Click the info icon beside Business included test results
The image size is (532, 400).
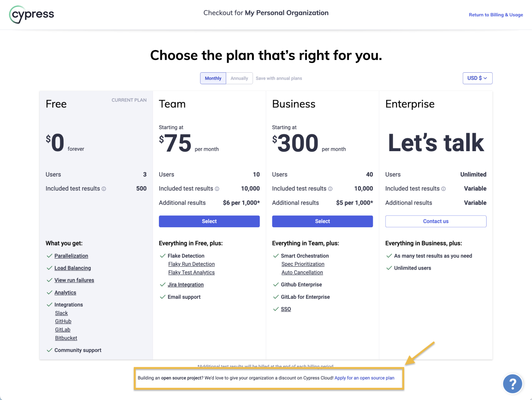tap(330, 188)
